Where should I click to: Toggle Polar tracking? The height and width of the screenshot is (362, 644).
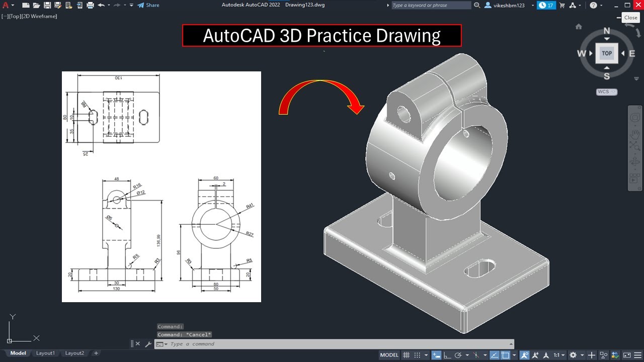click(x=458, y=355)
